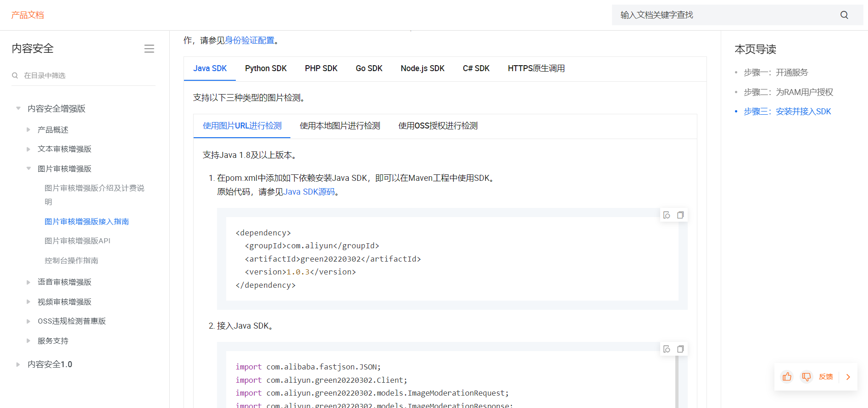The height and width of the screenshot is (408, 868).
Task: Switch to the Go SDK tab
Action: (369, 68)
